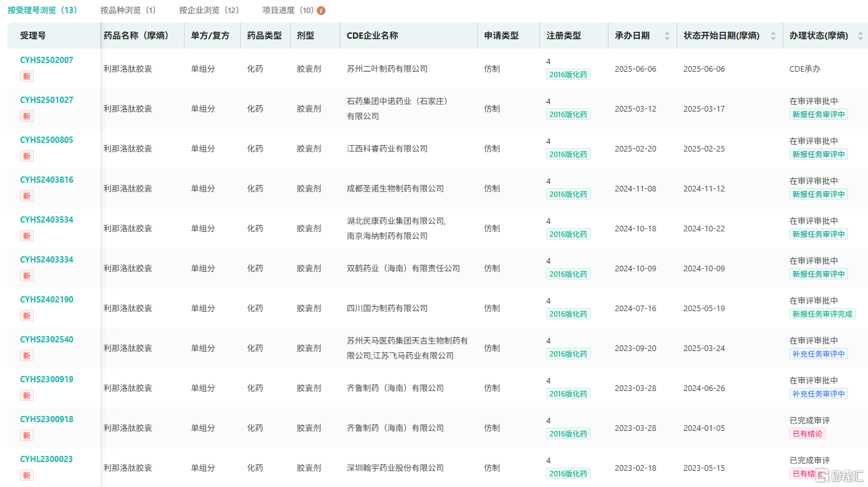Click the 新 badge under CYHS2300918
868x487 pixels.
point(27,435)
